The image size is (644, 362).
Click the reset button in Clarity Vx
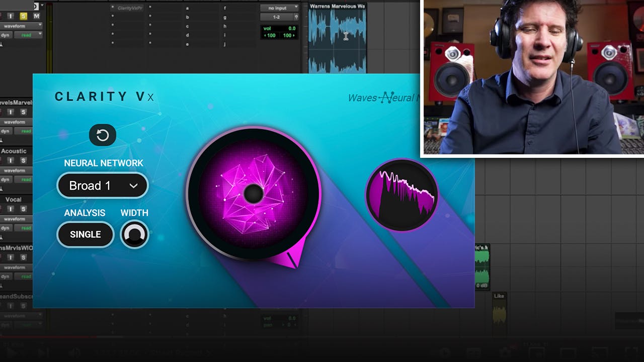103,135
